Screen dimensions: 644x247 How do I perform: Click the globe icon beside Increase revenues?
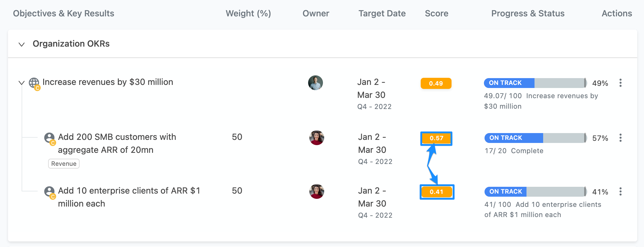[34, 83]
